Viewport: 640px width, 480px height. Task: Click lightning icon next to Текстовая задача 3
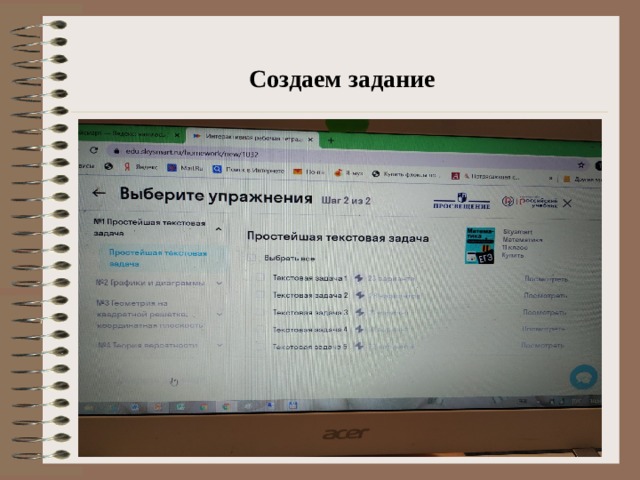(x=360, y=312)
